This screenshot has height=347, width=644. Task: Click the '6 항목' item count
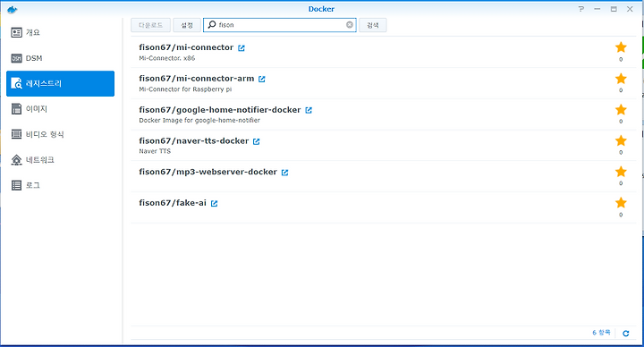pyautogui.click(x=601, y=333)
